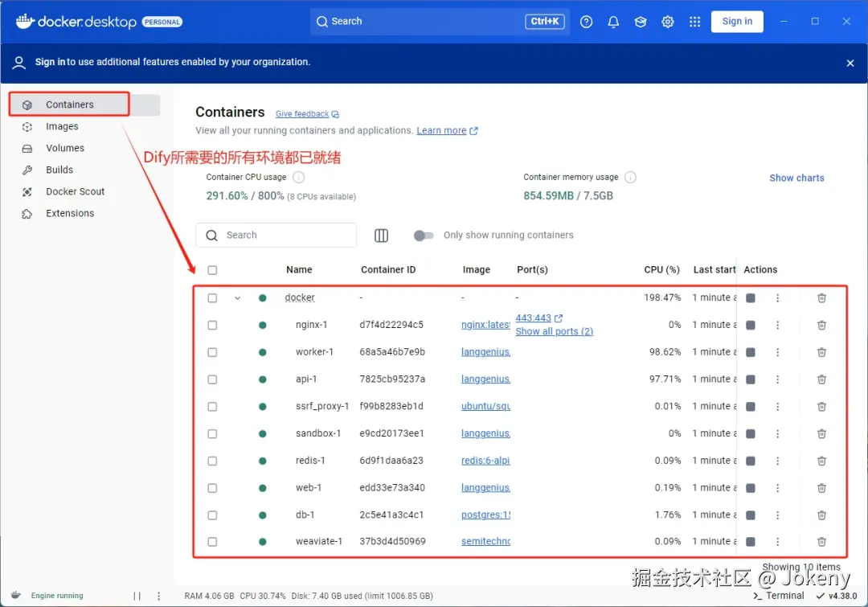Open the nginx:latest image link
868x607 pixels.
(485, 325)
